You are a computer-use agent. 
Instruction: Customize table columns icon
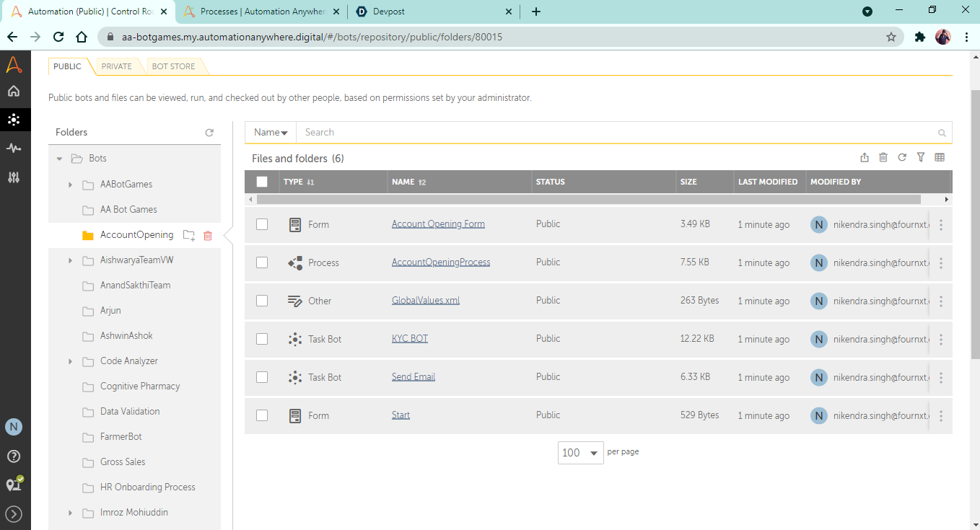coord(940,157)
